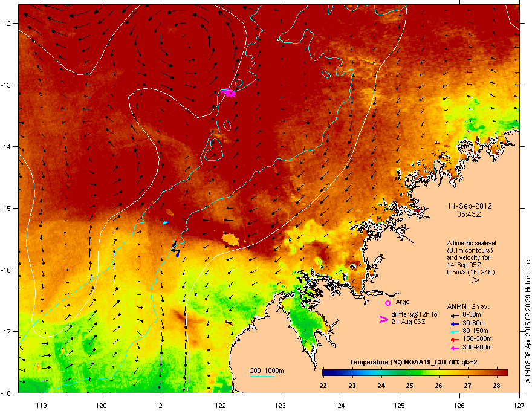
Task: Select the magenta 300-600m arrow legend symbol
Action: (455, 348)
